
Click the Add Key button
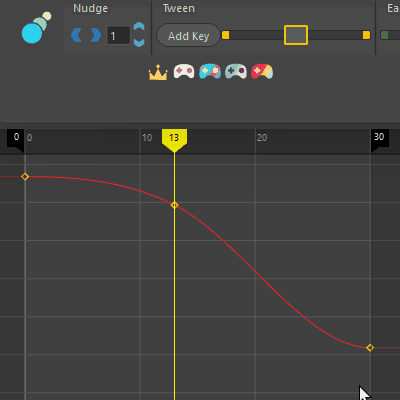pos(188,35)
